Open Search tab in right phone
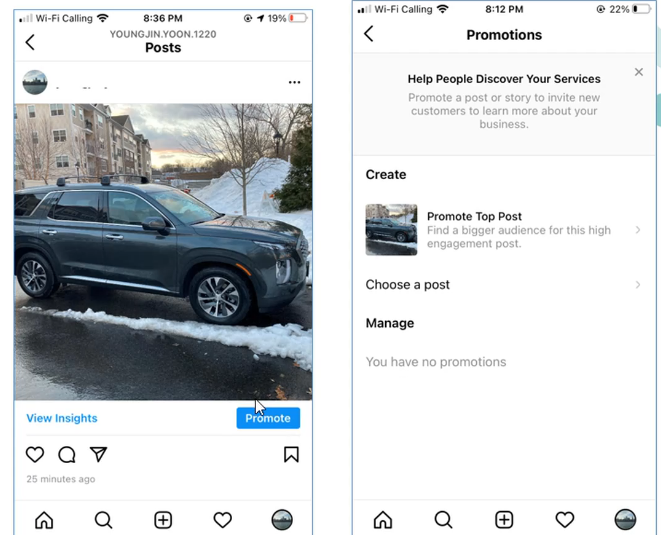661x535 pixels. click(x=443, y=520)
